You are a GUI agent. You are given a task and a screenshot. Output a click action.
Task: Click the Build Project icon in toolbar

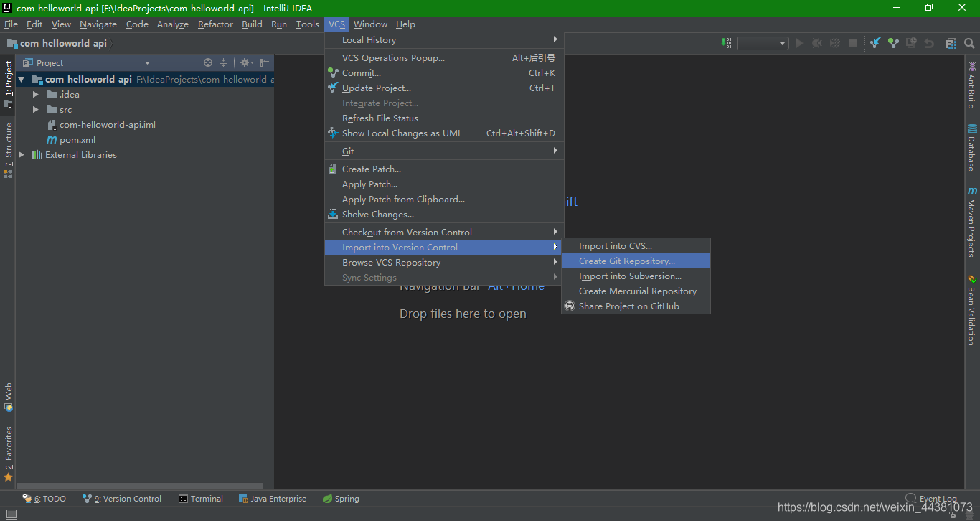click(727, 43)
